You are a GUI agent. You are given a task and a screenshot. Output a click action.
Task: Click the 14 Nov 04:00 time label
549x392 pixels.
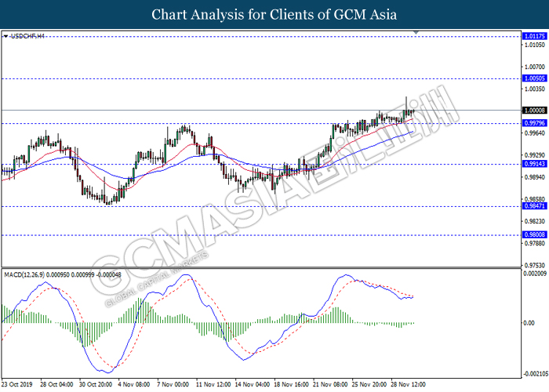(x=253, y=384)
